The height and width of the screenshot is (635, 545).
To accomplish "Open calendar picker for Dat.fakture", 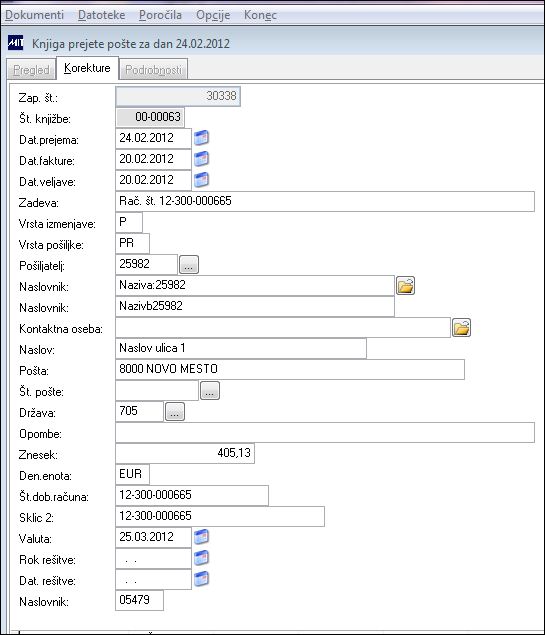I will [x=201, y=159].
